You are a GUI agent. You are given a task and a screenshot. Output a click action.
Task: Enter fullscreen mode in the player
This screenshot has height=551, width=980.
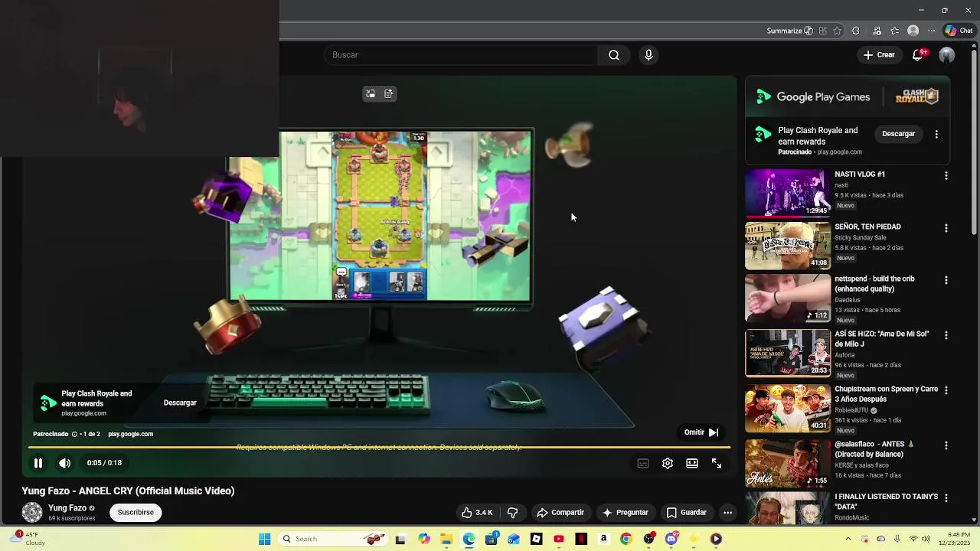tap(717, 463)
